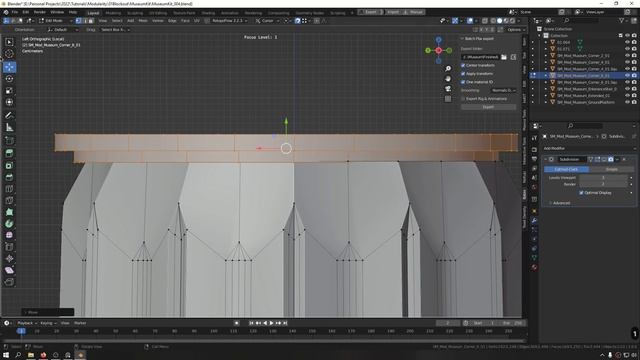The height and width of the screenshot is (360, 640).
Task: Switch to the Layout workspace tab
Action: click(93, 13)
